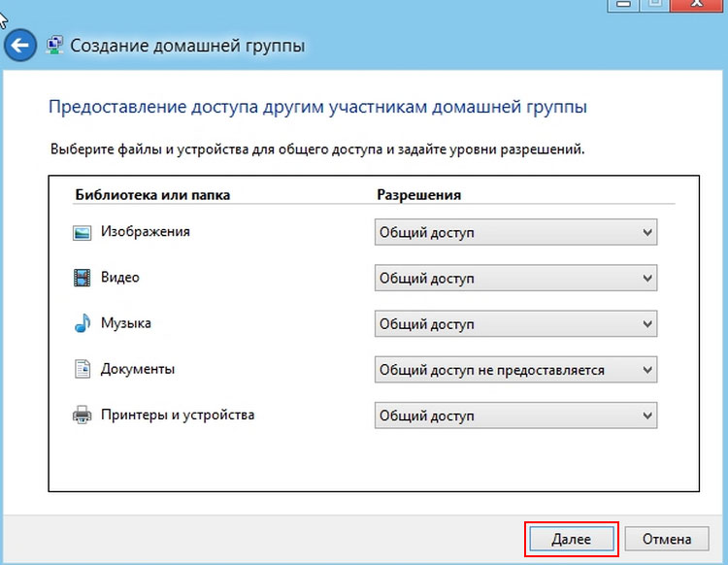Change the Документы sharing permission dropdown
This screenshot has height=565, width=728.
[515, 370]
